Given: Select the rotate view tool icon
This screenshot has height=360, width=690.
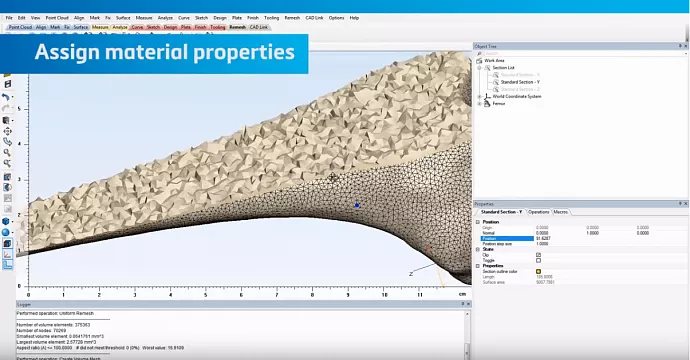Looking at the screenshot, I should coord(7,142).
